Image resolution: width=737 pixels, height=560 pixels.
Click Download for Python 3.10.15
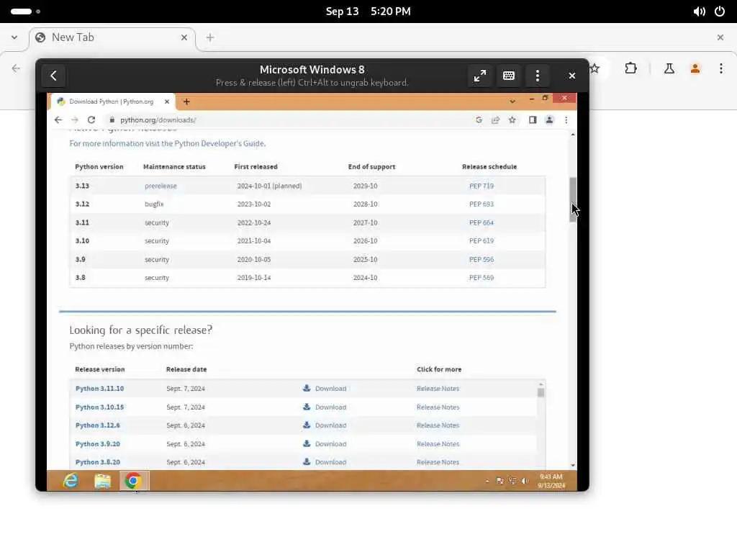coord(330,407)
